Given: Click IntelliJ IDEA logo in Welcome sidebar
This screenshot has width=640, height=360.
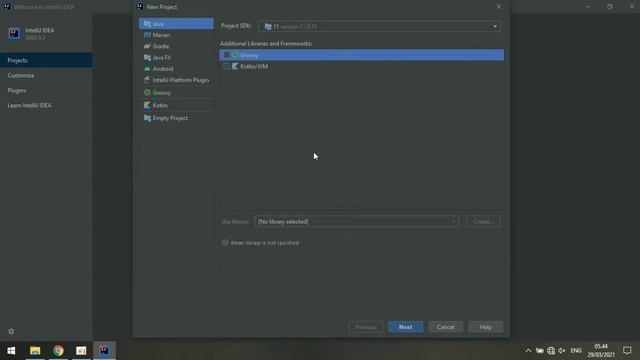Looking at the screenshot, I should [x=14, y=33].
